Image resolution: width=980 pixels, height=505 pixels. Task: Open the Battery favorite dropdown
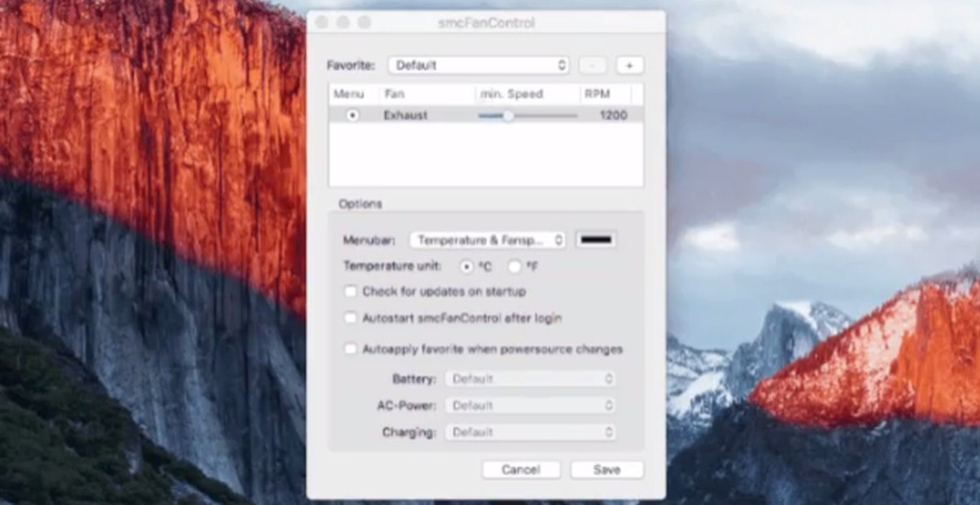click(x=530, y=379)
